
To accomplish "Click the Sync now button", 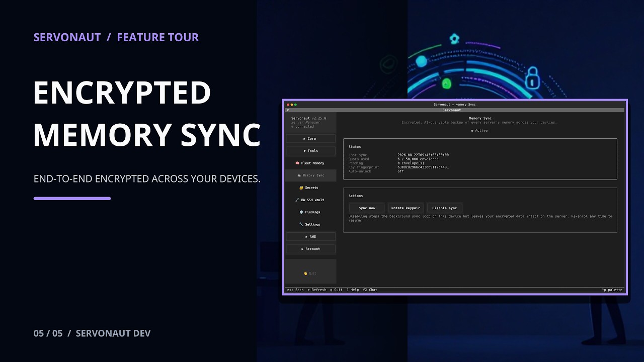I will click(367, 208).
